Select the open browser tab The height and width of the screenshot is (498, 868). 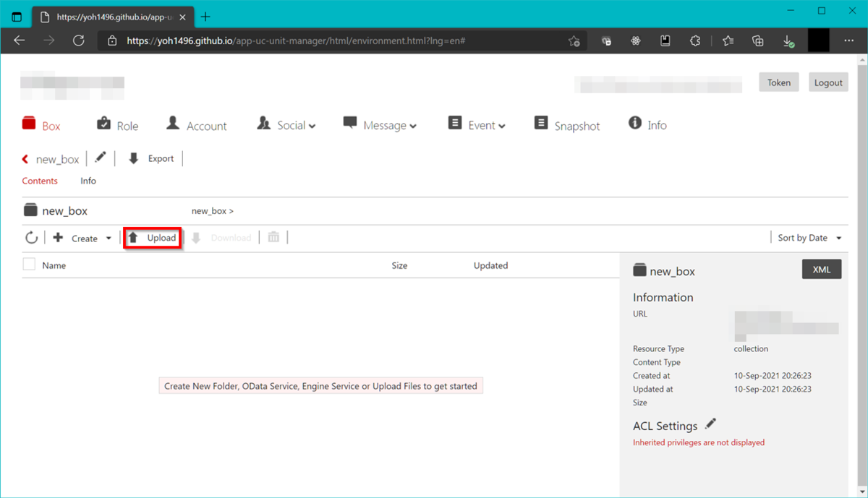(x=111, y=17)
